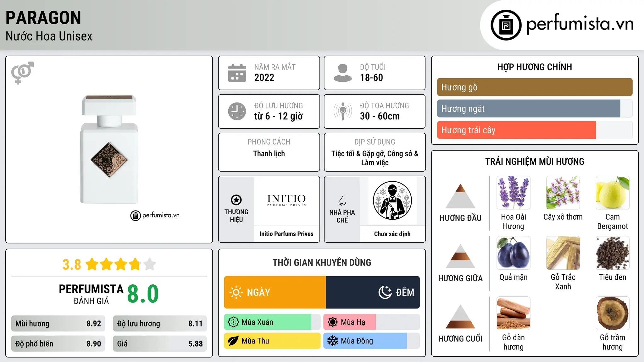Image resolution: width=644 pixels, height=362 pixels.
Task: Click the green Perfumista score 8.0
Action: (143, 294)
